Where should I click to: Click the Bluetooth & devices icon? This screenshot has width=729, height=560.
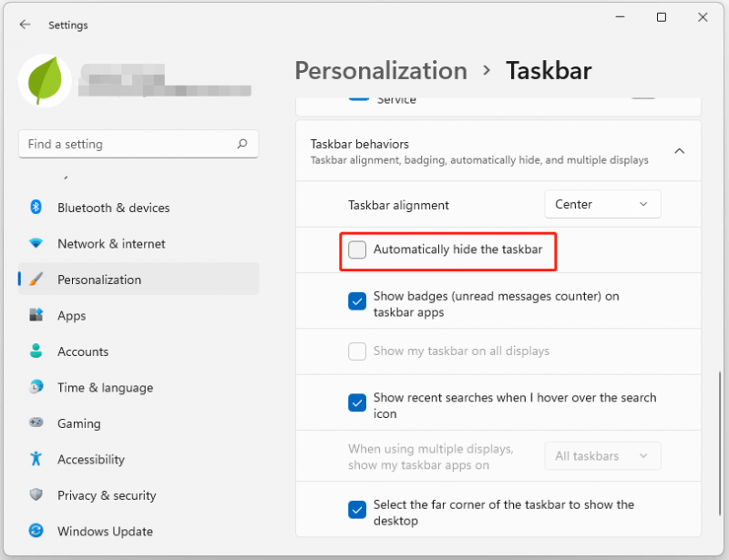(x=36, y=207)
